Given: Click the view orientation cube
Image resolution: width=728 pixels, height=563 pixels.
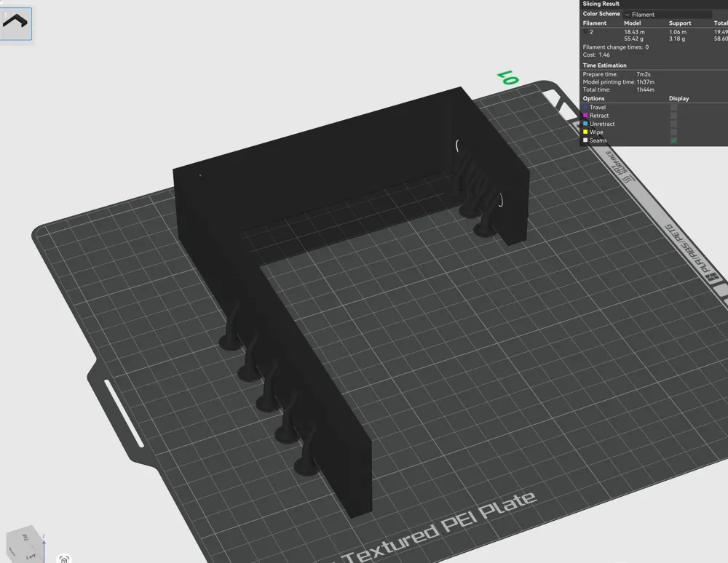Looking at the screenshot, I should 24,544.
